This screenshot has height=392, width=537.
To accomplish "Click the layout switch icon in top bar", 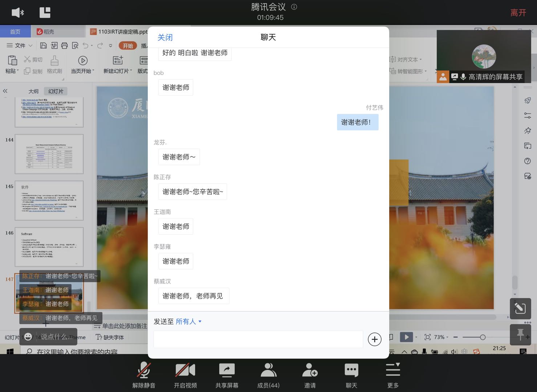I will point(45,13).
